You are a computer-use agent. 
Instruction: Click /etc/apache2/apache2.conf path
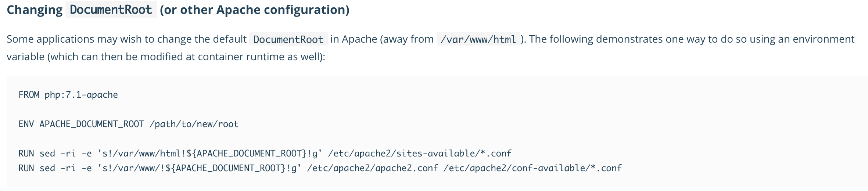coord(372,168)
